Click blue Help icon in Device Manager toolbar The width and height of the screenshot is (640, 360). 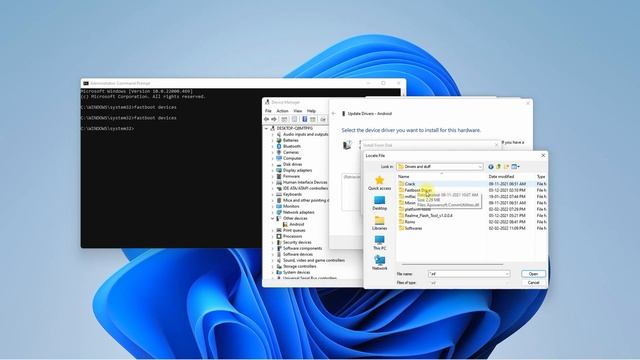click(304, 119)
